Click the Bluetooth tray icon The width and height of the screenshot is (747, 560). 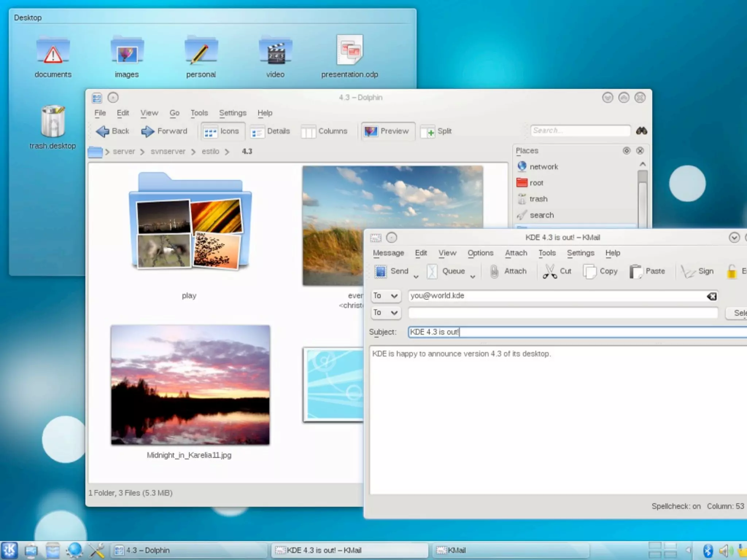click(708, 551)
